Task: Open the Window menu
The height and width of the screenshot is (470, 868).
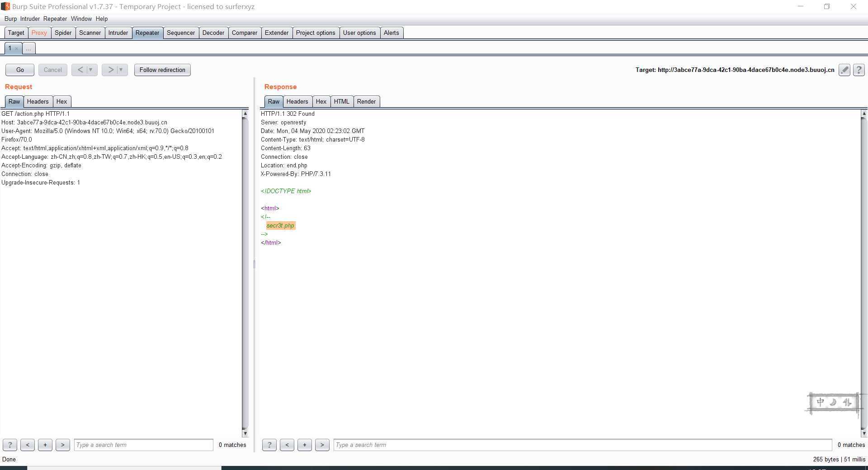Action: (81, 19)
